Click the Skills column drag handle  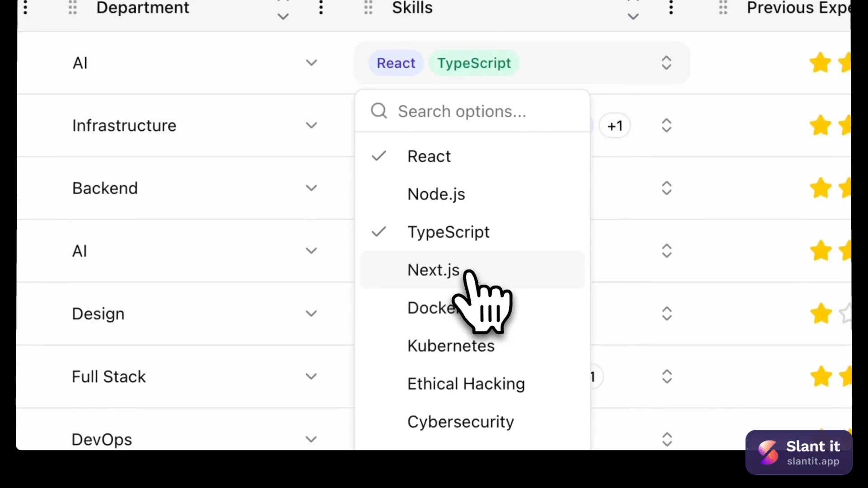[368, 8]
